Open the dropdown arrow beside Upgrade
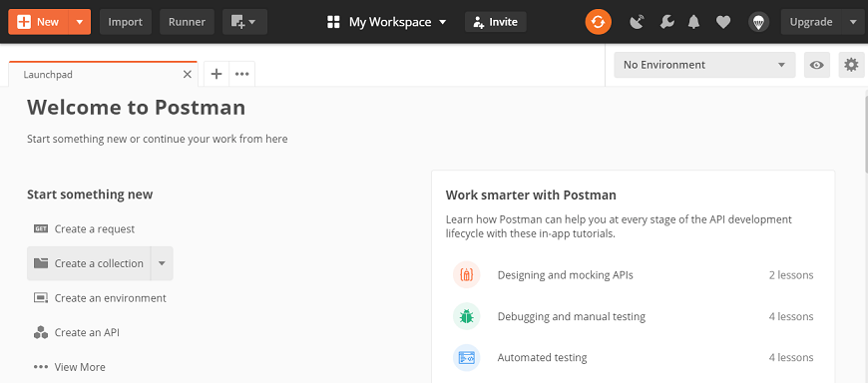Screen dimensions: 868x383 pyautogui.click(x=852, y=22)
